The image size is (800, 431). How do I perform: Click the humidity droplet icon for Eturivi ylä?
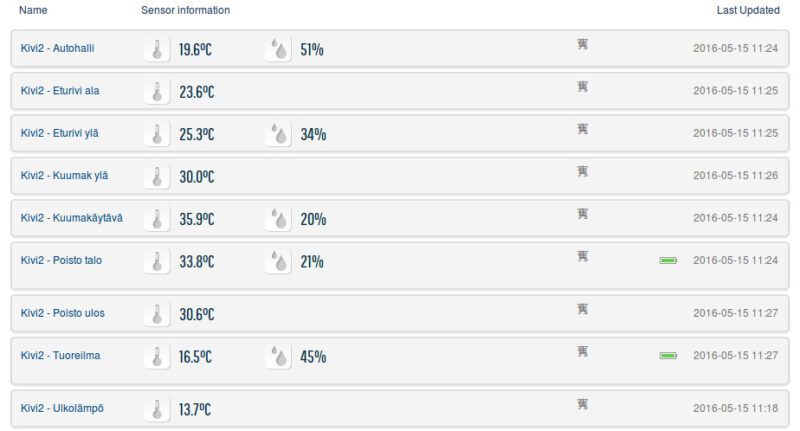(x=279, y=134)
